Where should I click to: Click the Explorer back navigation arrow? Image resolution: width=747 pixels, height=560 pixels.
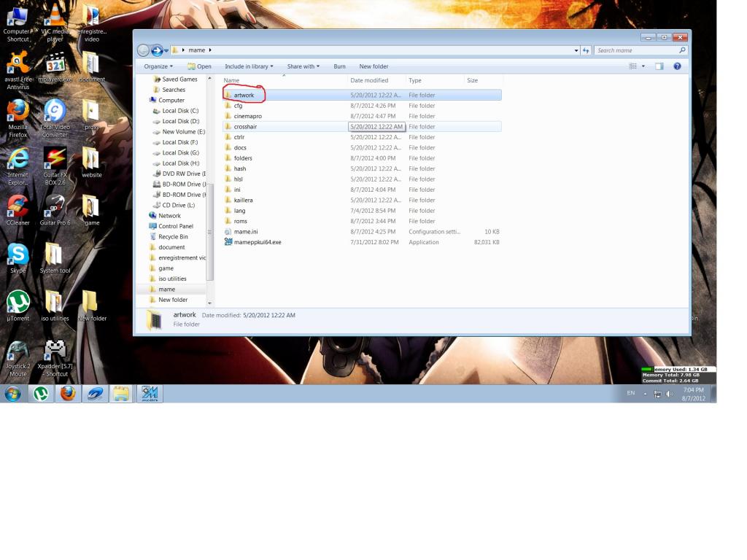coord(143,50)
